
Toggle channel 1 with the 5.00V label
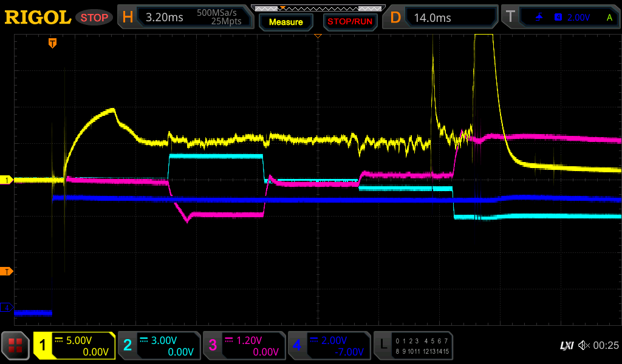[x=74, y=346]
